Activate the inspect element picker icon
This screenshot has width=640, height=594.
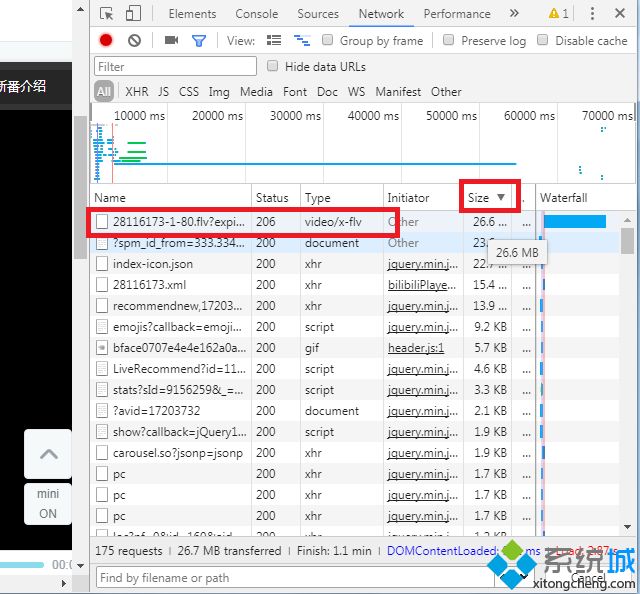pos(107,13)
